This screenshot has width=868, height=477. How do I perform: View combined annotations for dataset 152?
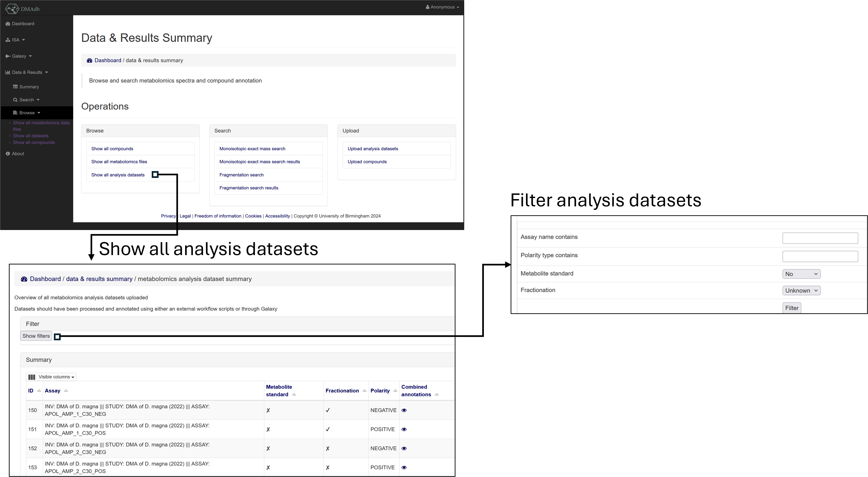pyautogui.click(x=404, y=448)
